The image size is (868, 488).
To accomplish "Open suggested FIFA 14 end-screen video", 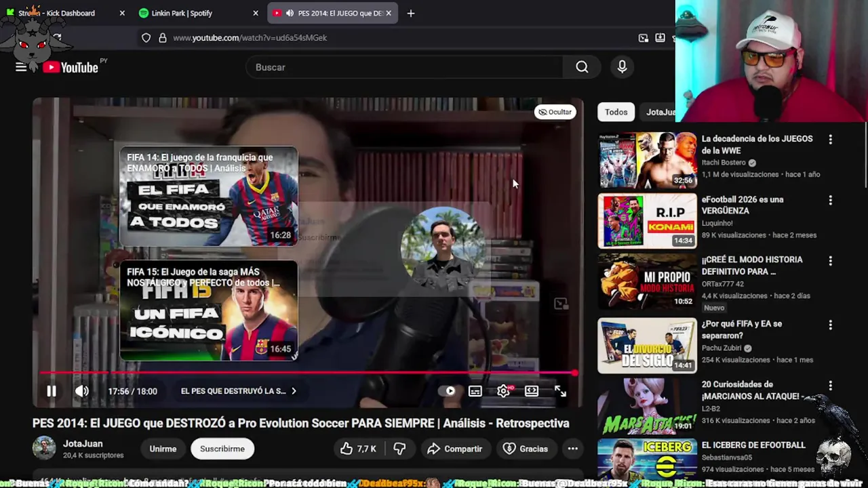I will click(209, 197).
